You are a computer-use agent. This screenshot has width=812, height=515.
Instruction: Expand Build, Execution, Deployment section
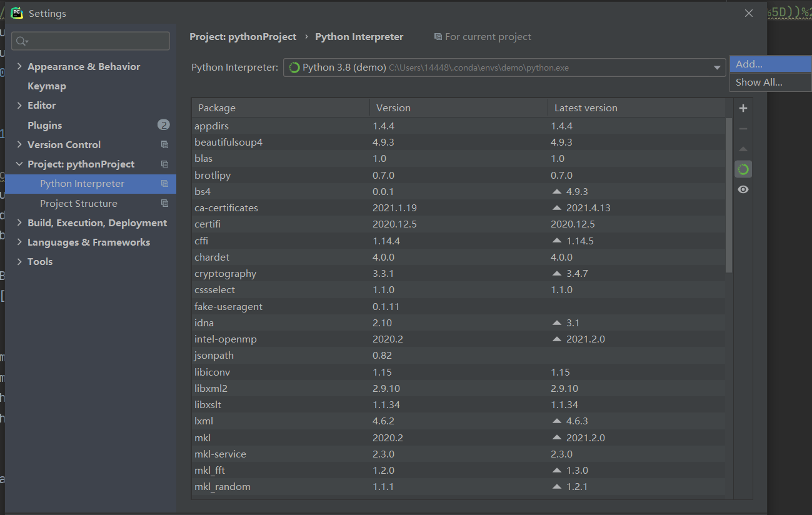19,222
